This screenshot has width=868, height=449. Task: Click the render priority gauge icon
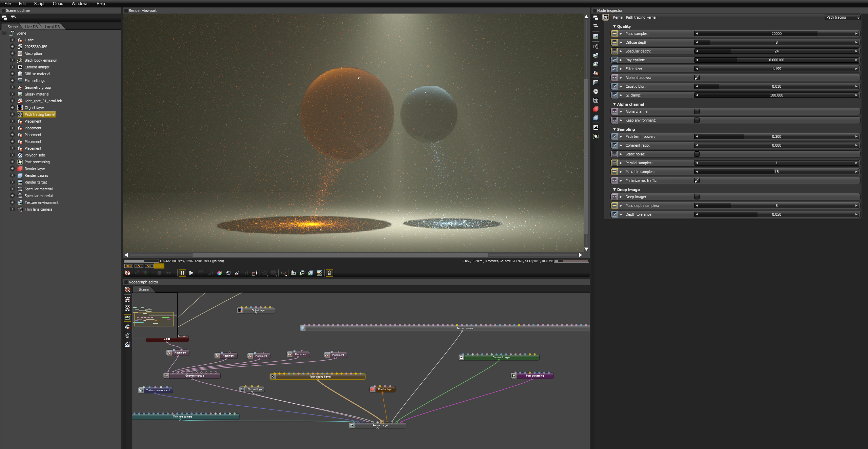pyautogui.click(x=283, y=273)
